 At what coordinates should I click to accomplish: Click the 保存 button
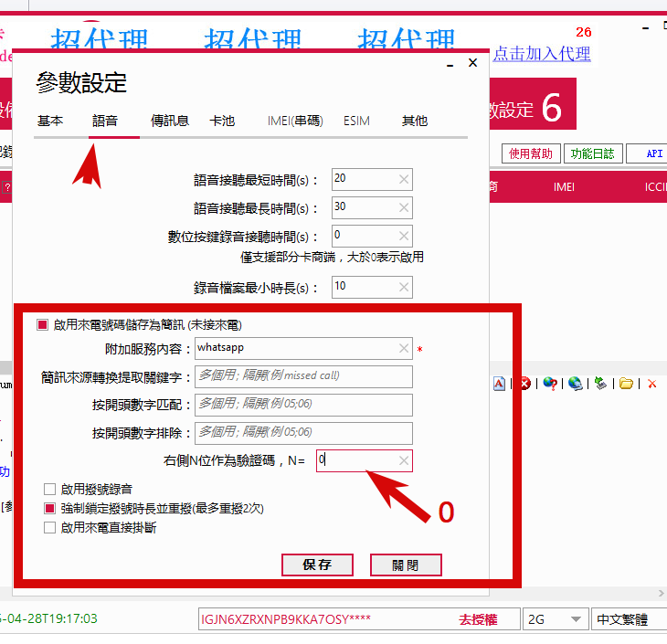pos(317,565)
